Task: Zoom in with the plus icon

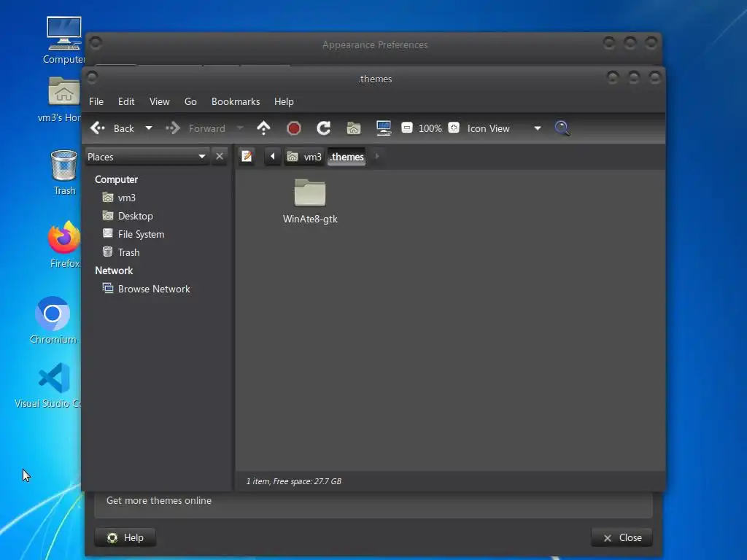Action: pos(454,128)
